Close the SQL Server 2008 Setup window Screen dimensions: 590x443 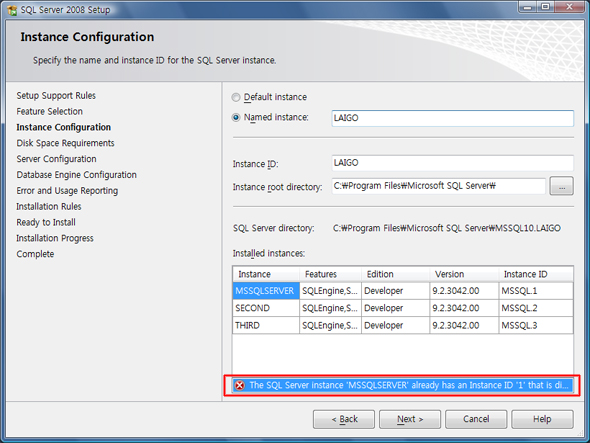[569, 7]
